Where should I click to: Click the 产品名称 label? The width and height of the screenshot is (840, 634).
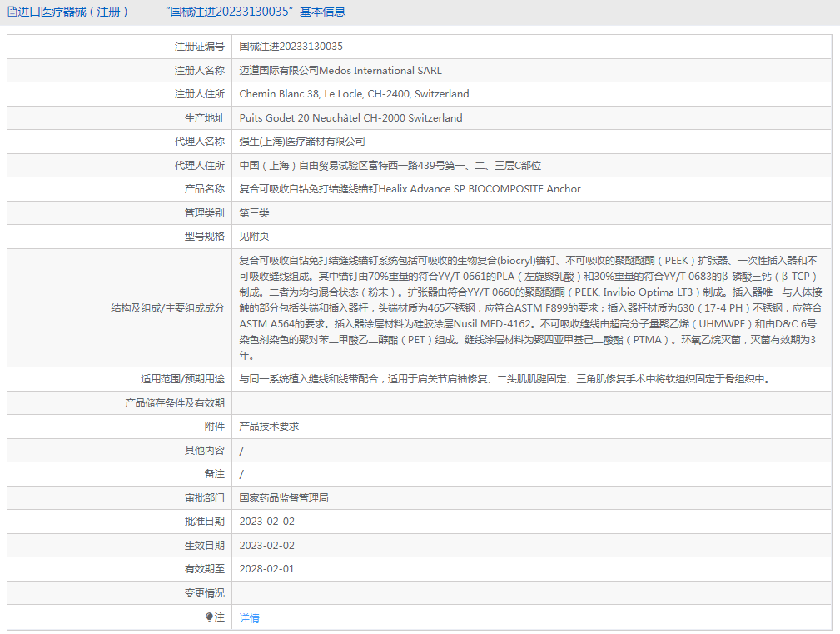click(205, 189)
